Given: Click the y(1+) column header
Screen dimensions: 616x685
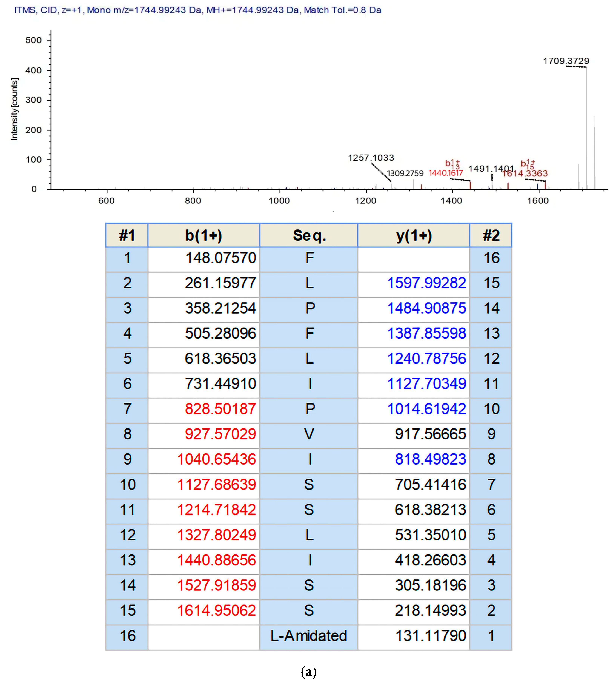Looking at the screenshot, I should [414, 235].
